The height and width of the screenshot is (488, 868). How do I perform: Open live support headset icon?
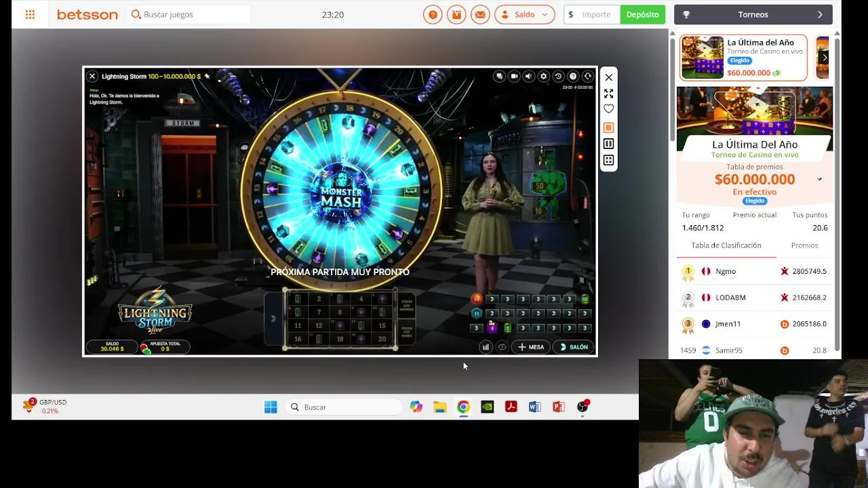tap(588, 77)
